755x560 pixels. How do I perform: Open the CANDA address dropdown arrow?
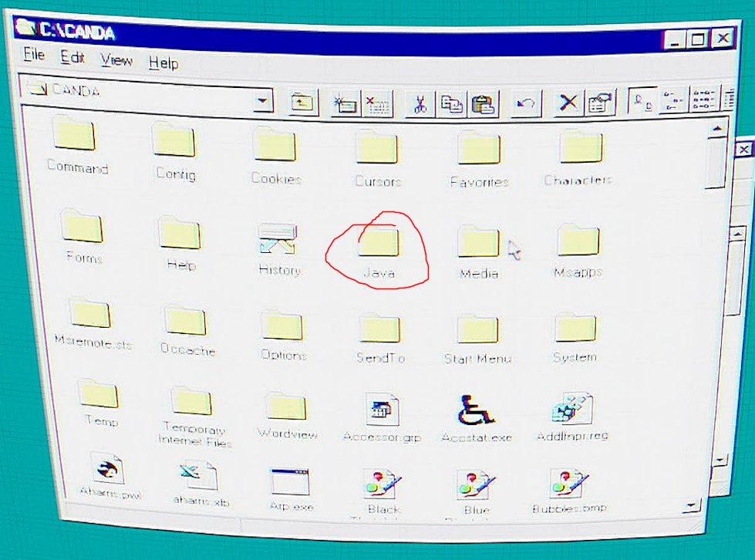click(x=263, y=100)
